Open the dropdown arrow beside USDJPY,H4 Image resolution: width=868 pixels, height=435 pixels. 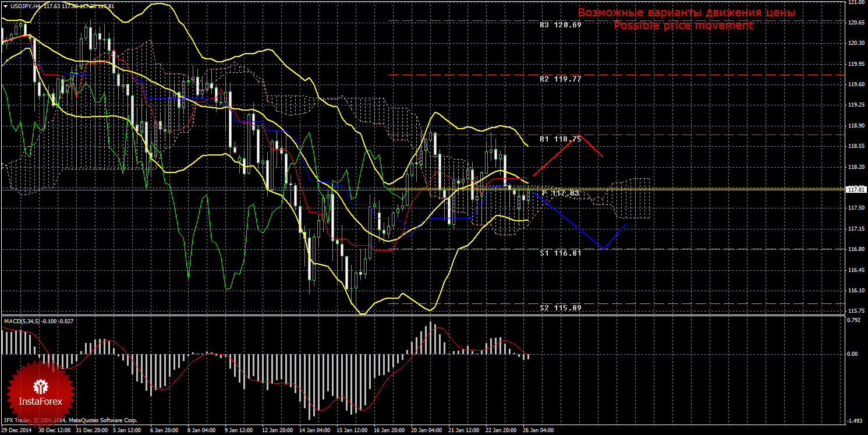click(x=5, y=5)
